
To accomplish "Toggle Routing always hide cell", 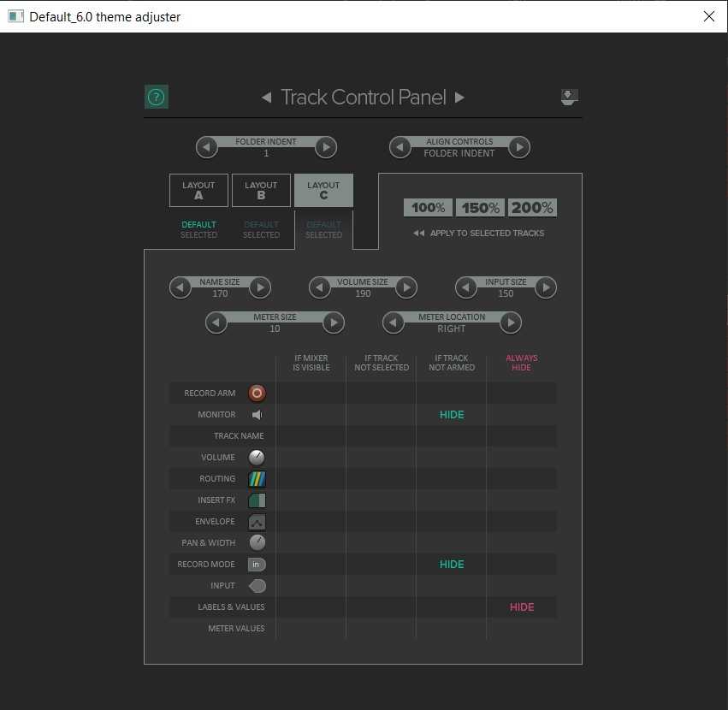I will point(522,479).
